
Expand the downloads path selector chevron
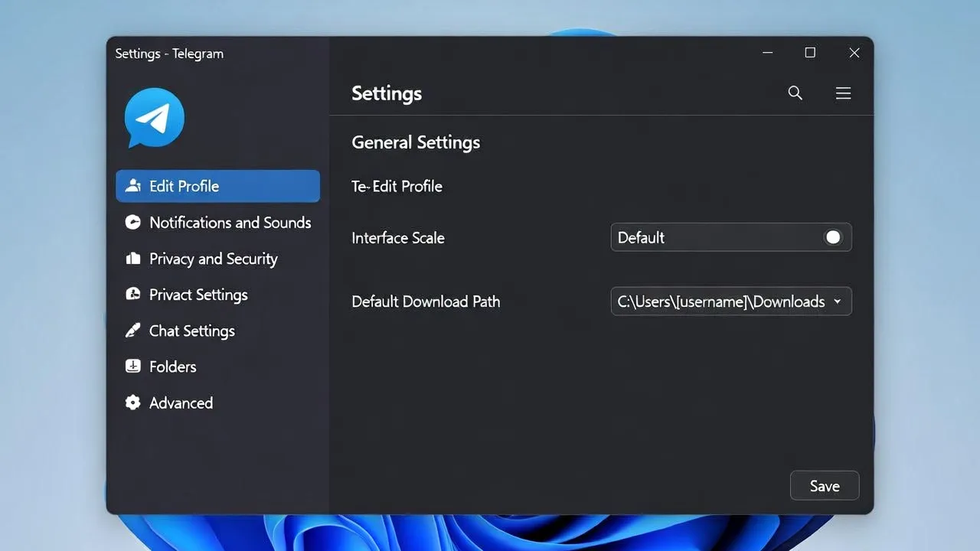tap(838, 302)
